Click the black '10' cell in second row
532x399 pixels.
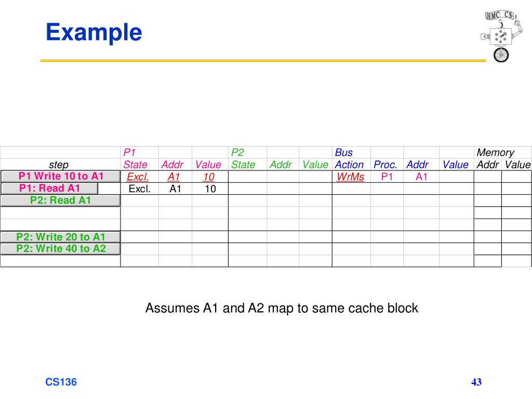pyautogui.click(x=210, y=189)
